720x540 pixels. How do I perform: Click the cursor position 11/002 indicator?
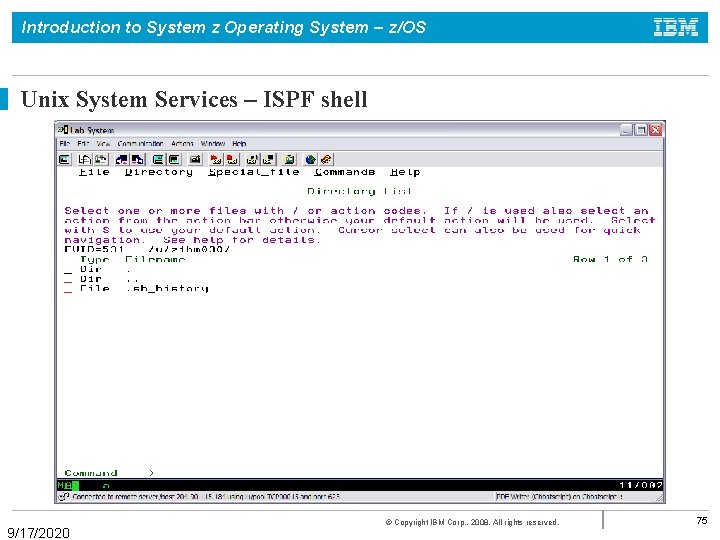(640, 485)
